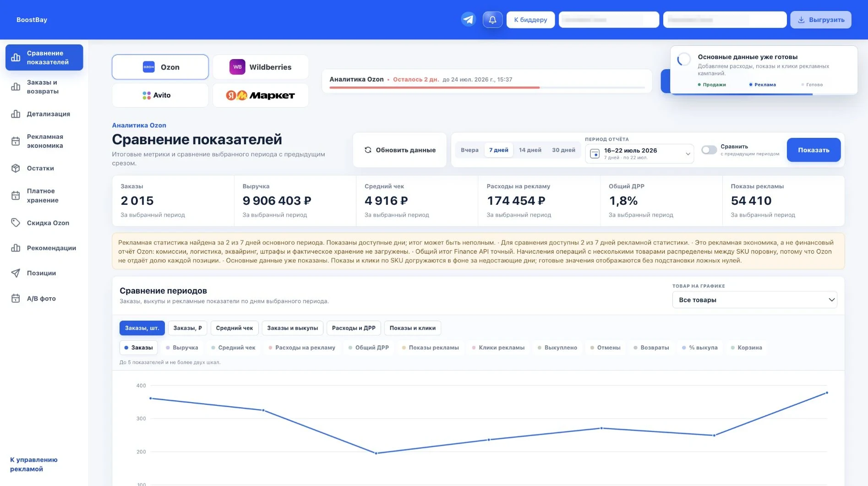This screenshot has height=486, width=868.
Task: Enable Клики рекламы series chip
Action: click(498, 348)
